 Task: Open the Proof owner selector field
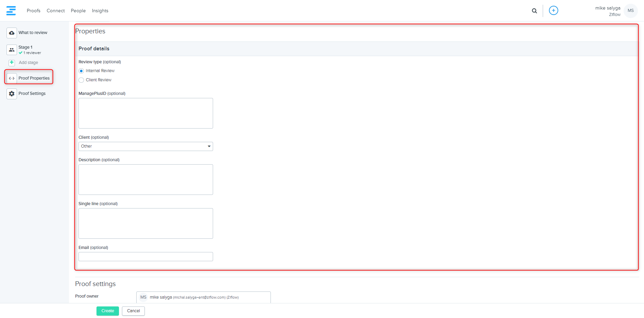(x=203, y=297)
